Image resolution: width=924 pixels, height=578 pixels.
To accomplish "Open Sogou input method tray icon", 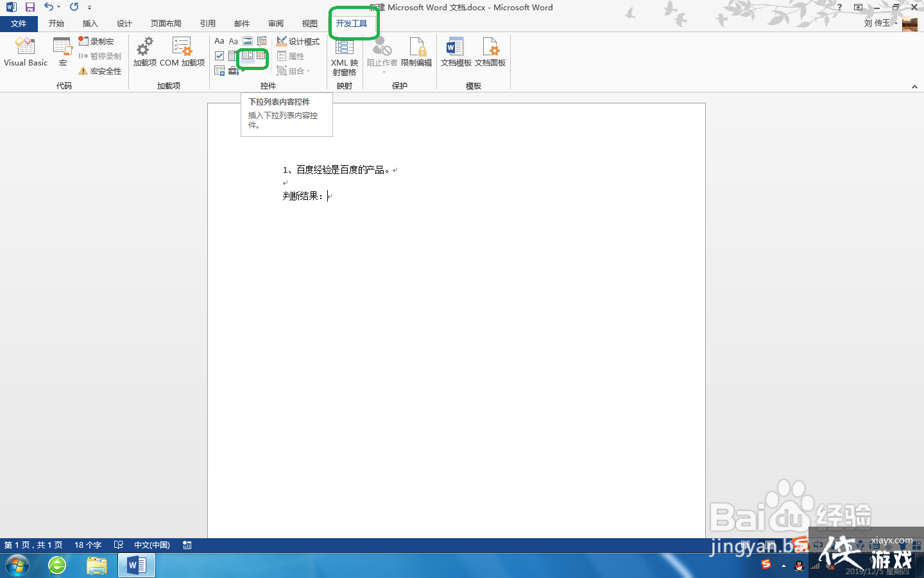I will pyautogui.click(x=766, y=565).
